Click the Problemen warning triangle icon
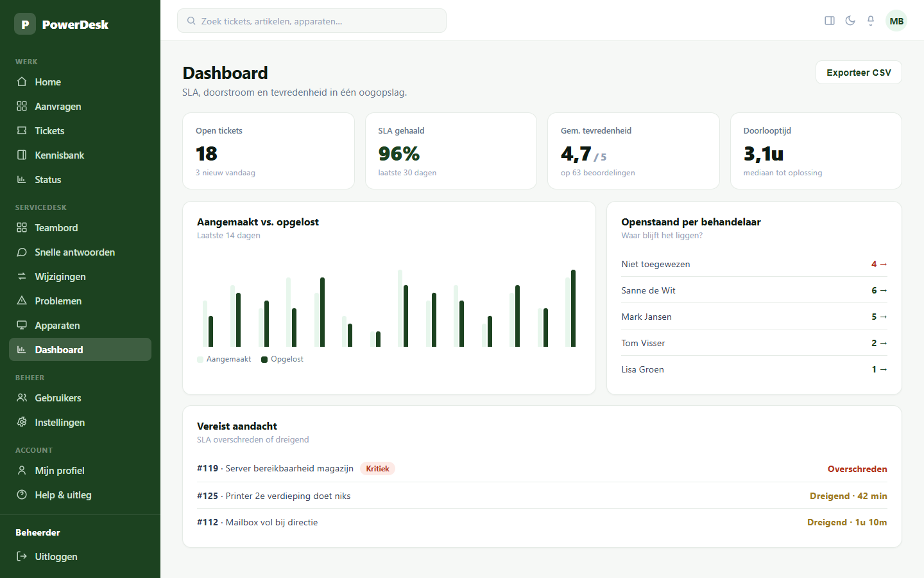The width and height of the screenshot is (924, 578). (x=22, y=301)
